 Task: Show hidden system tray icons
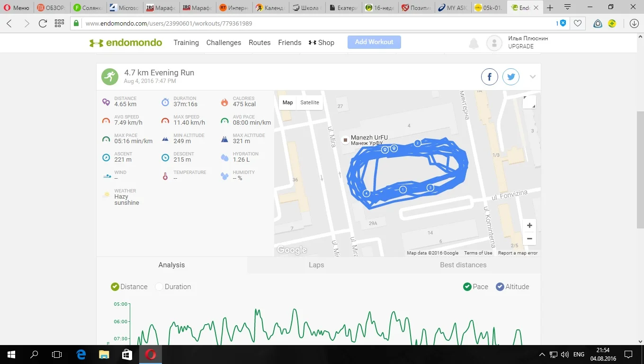click(542, 355)
